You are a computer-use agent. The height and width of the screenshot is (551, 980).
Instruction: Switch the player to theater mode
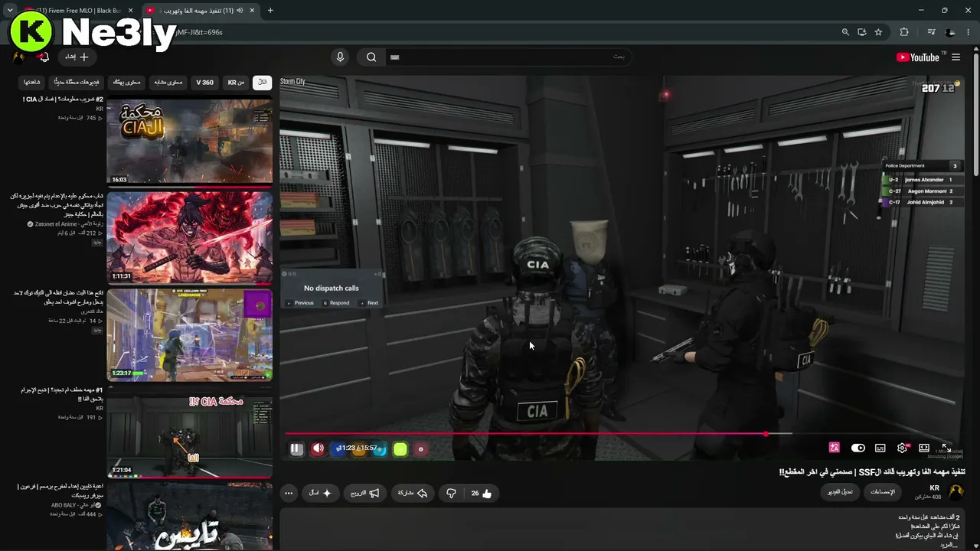tap(924, 448)
